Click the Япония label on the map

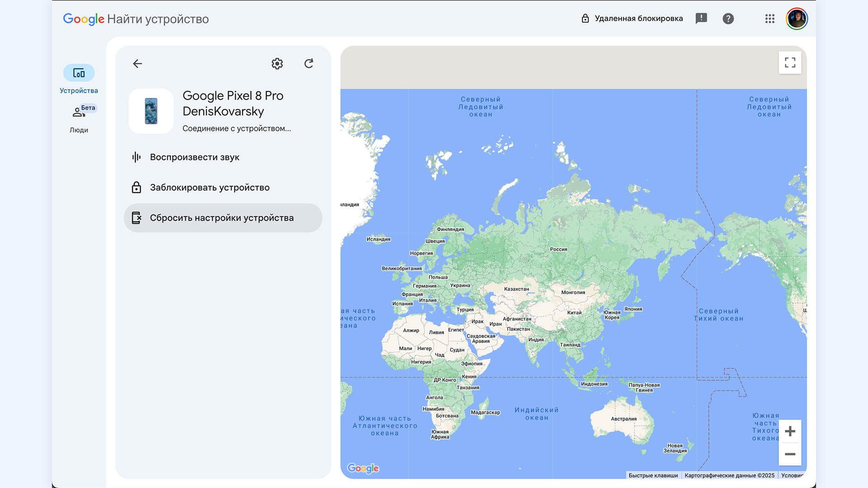click(633, 309)
